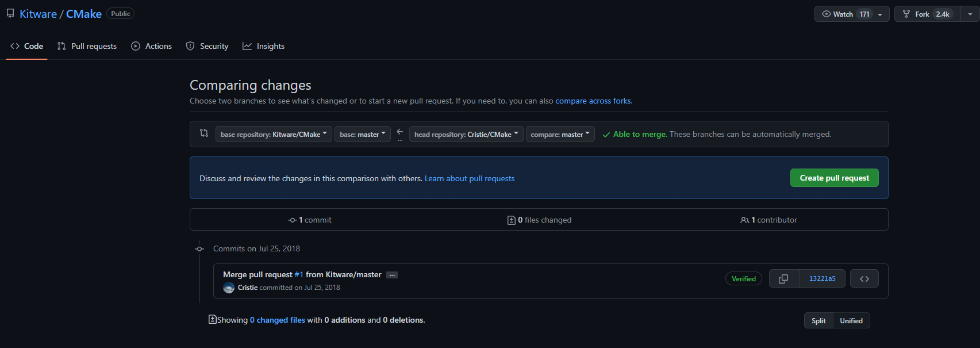Open the CMake repository link
The height and width of the screenshot is (348, 980).
pyautogui.click(x=84, y=14)
